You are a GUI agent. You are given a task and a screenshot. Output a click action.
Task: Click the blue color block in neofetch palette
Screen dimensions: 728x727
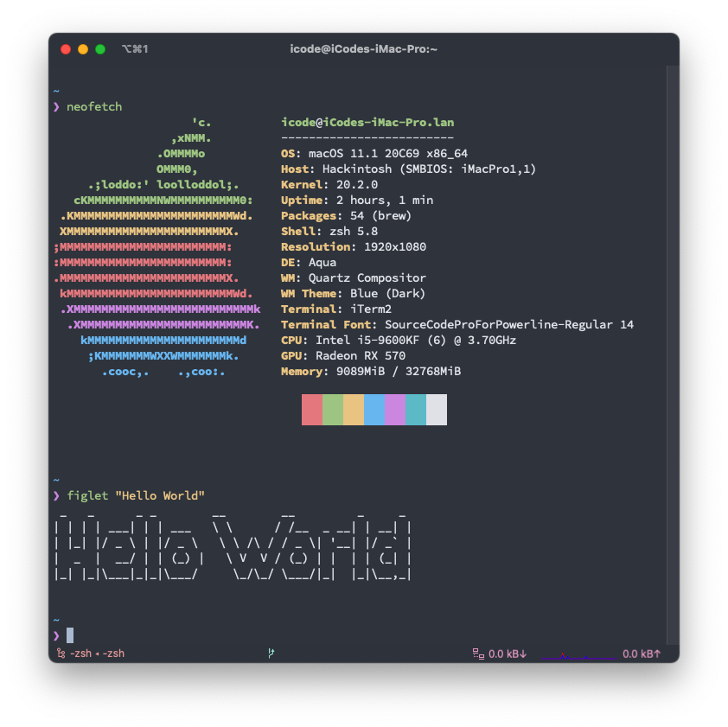click(x=374, y=410)
